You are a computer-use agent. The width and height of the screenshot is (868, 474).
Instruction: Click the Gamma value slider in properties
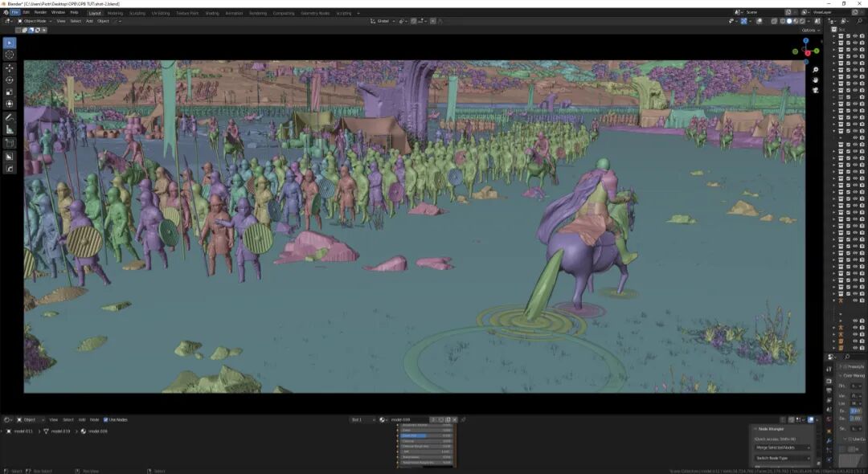pos(856,418)
